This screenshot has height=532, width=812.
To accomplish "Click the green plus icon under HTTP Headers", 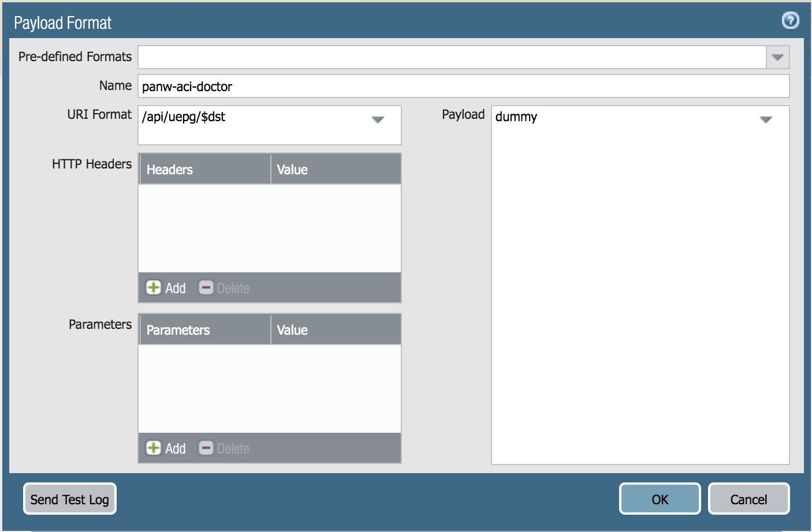I will pos(154,287).
